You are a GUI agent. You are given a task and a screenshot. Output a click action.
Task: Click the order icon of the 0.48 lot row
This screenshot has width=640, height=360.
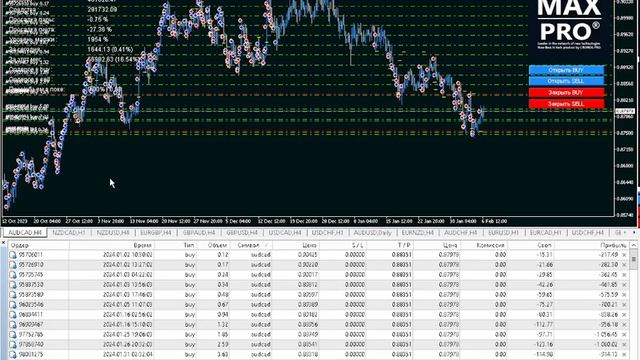coord(13,295)
